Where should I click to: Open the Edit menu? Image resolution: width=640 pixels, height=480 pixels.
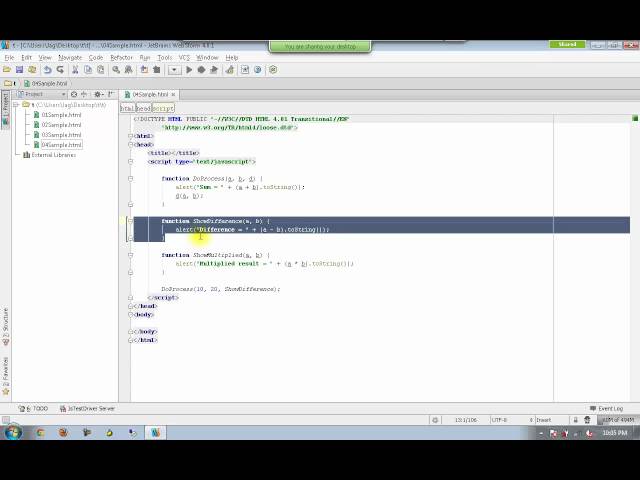(x=27, y=58)
